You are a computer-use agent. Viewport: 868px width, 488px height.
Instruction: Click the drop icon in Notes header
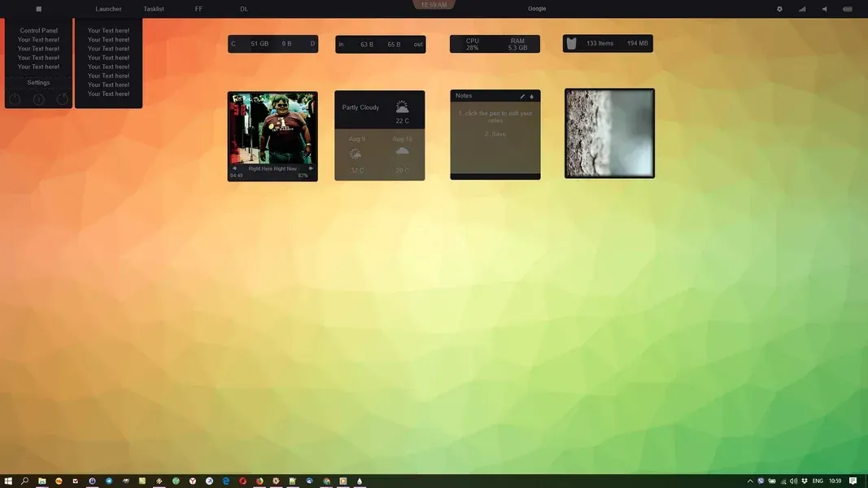[x=532, y=96]
